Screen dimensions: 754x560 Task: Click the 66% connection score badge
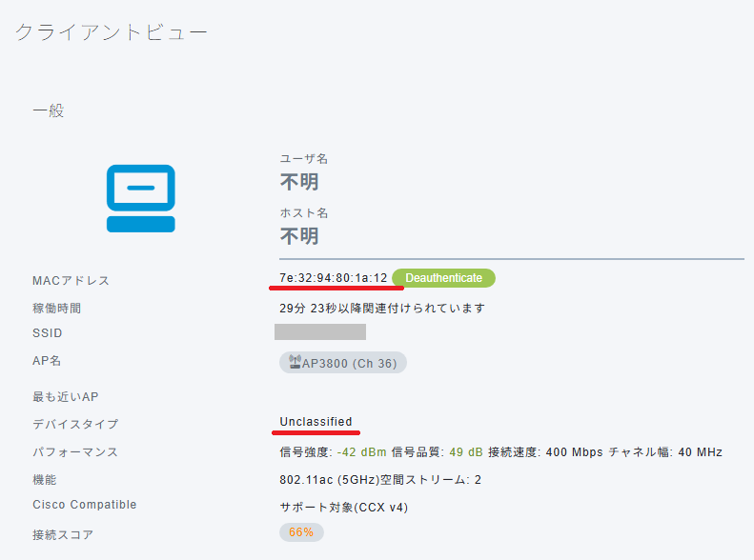(301, 532)
